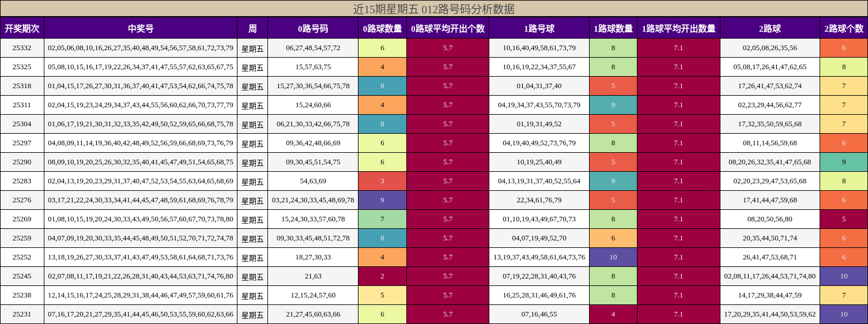
Task: Select draw period 25259
Action: pos(22,238)
